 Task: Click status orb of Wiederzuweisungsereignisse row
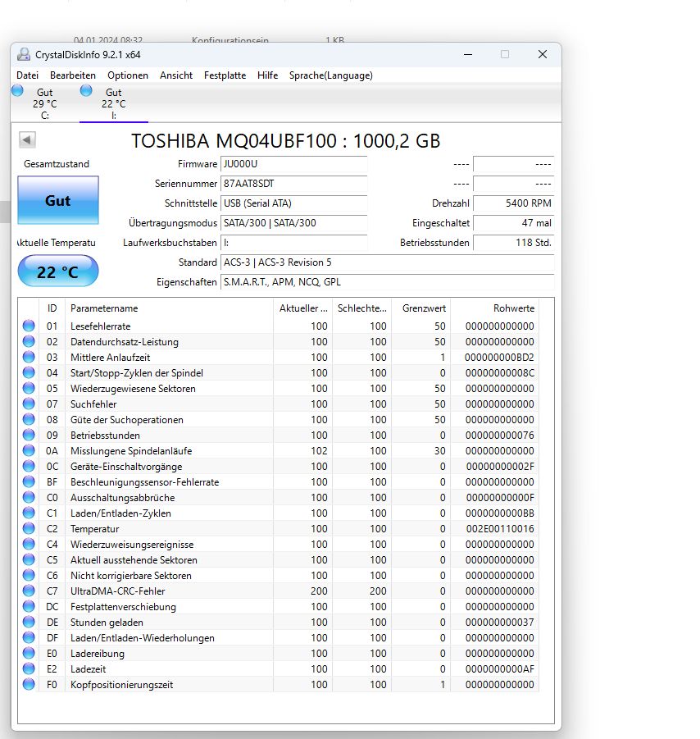pyautogui.click(x=29, y=544)
